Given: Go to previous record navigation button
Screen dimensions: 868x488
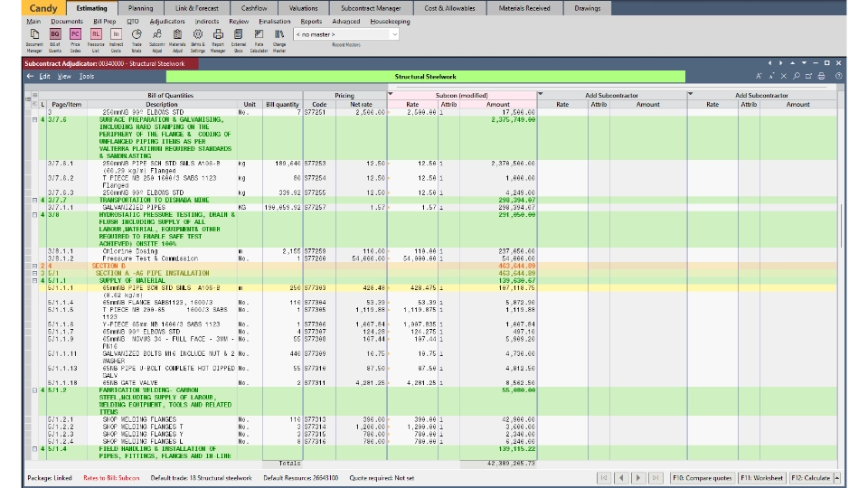Looking at the screenshot, I should [x=621, y=478].
